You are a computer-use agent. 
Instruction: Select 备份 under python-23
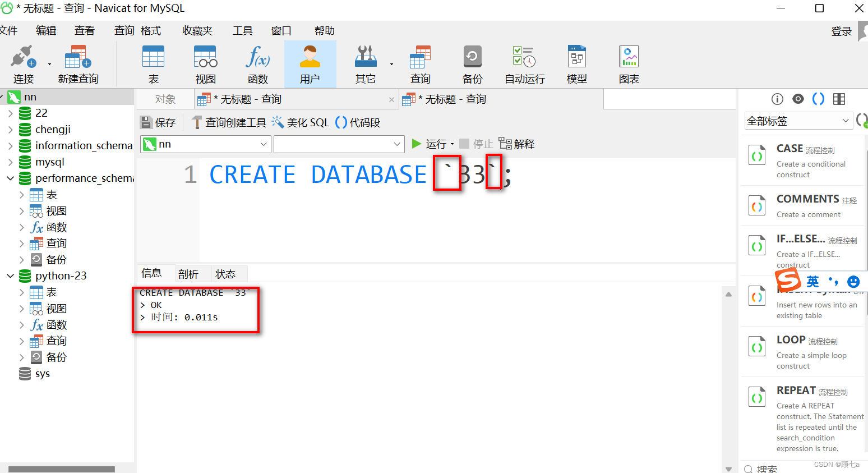click(x=57, y=357)
